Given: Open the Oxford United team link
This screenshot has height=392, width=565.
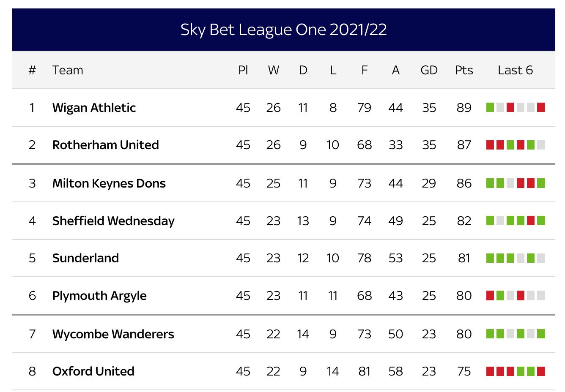Looking at the screenshot, I should tap(93, 371).
